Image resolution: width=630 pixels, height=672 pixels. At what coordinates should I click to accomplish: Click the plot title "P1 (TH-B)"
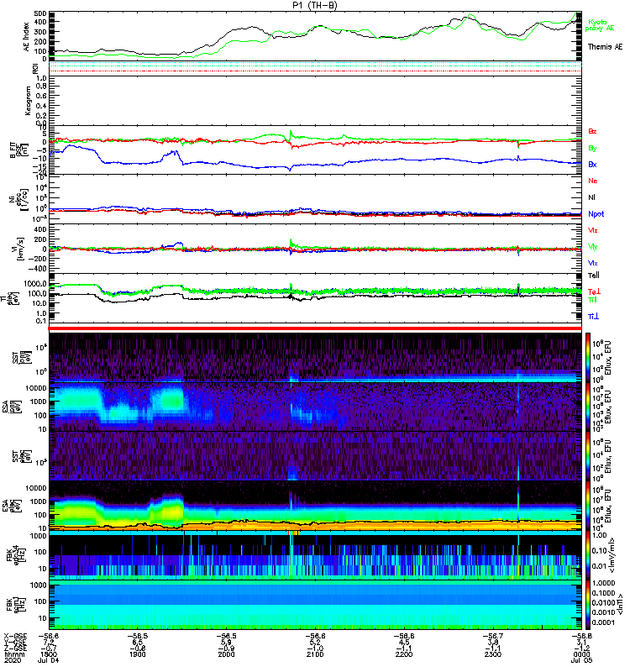[315, 5]
